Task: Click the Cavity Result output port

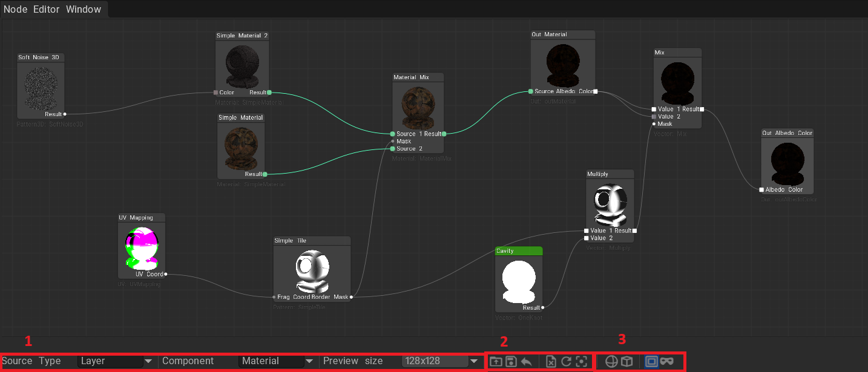Action: click(543, 308)
